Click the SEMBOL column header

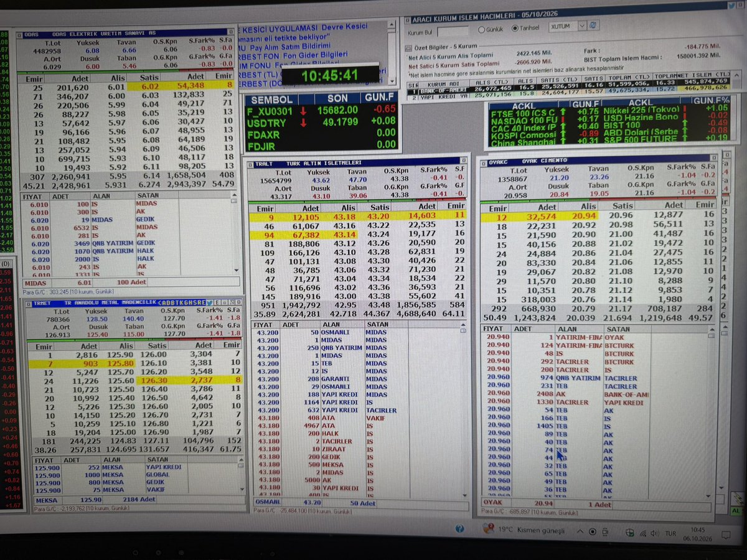pyautogui.click(x=273, y=99)
